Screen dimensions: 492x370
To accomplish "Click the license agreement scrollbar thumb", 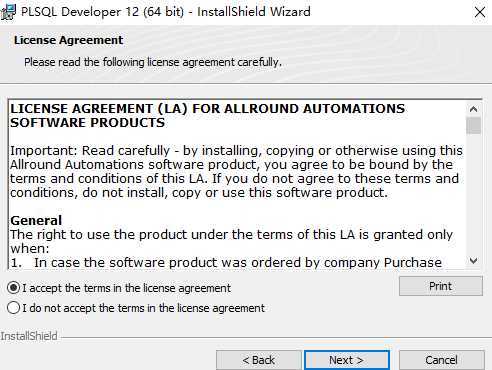I will point(473,125).
